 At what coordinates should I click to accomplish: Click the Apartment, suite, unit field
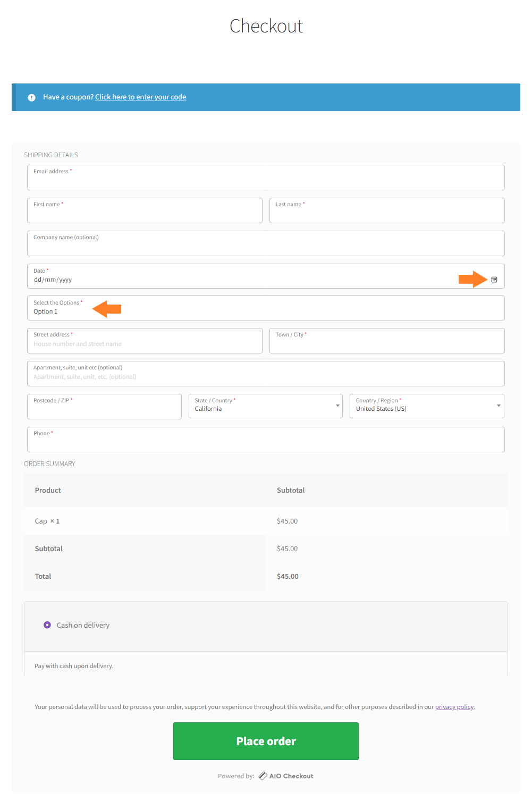(x=266, y=374)
